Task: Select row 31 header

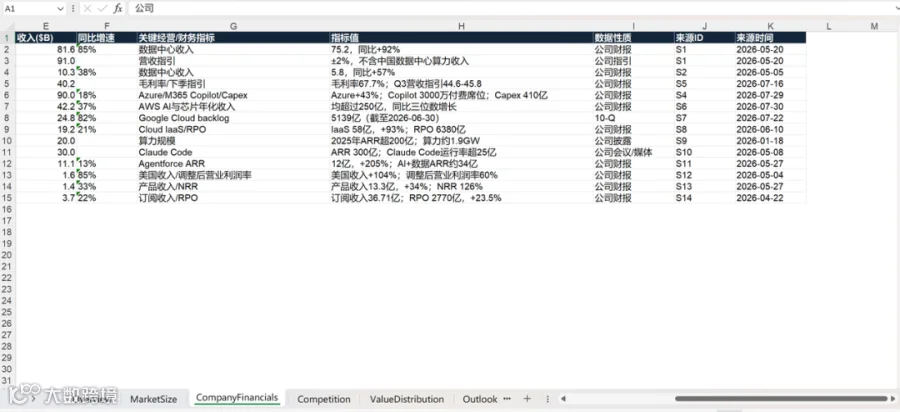Action: click(x=7, y=381)
